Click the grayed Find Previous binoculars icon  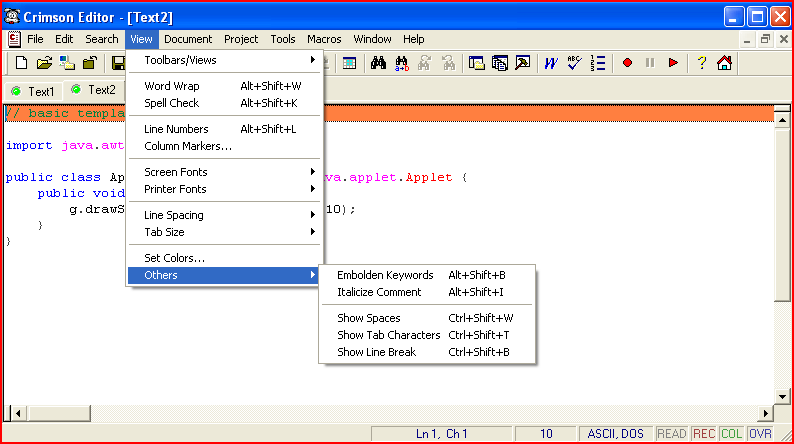pyautogui.click(x=448, y=63)
